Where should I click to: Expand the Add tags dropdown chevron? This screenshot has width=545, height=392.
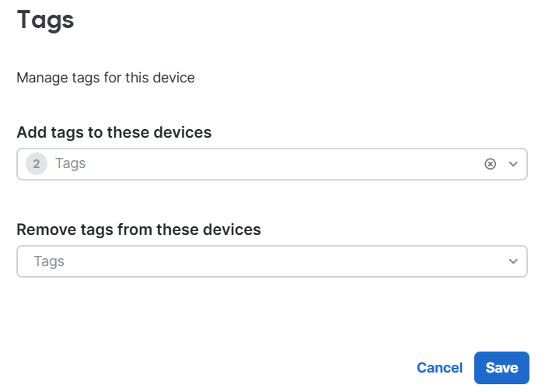(x=513, y=164)
